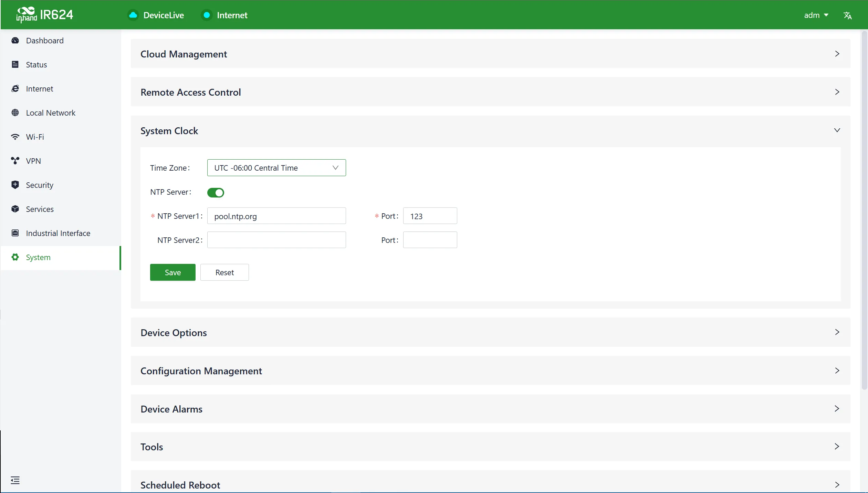Expand the Device Alarms section
The height and width of the screenshot is (493, 868).
(490, 409)
